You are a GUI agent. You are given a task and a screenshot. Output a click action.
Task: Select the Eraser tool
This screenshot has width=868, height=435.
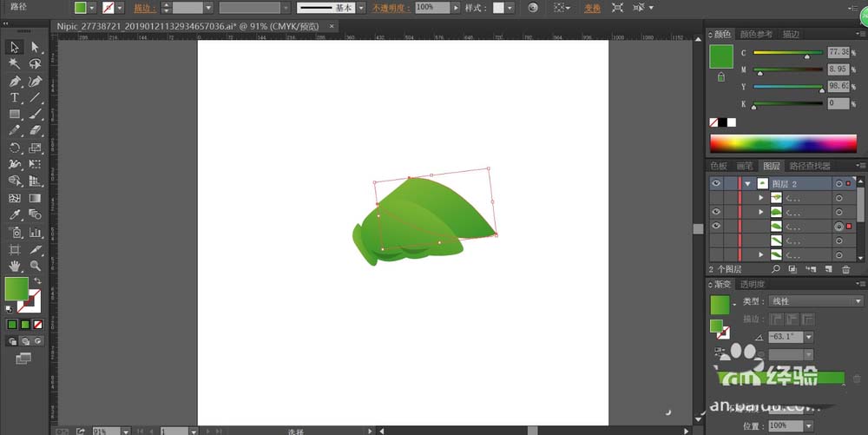click(x=35, y=131)
